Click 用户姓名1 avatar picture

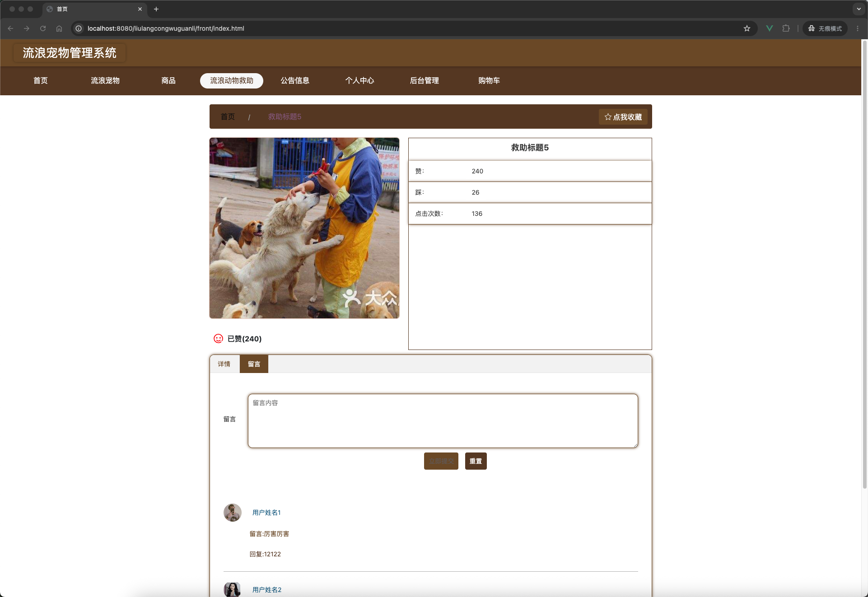tap(233, 513)
